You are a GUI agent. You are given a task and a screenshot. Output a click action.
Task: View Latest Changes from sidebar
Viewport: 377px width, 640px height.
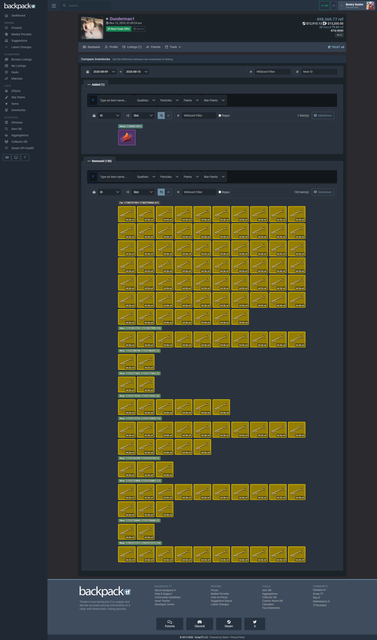point(21,47)
